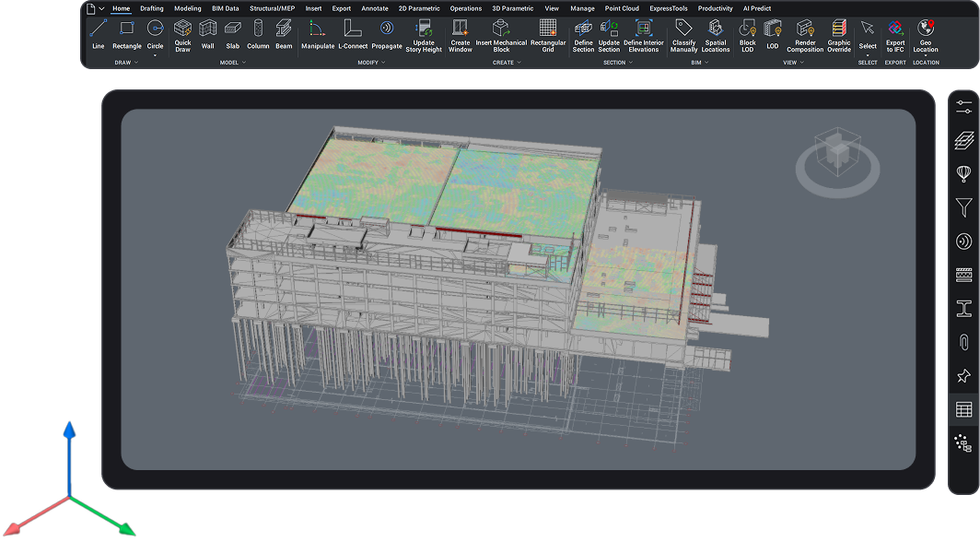Viewport: 980px width, 542px height.
Task: Click the Create Window tool
Action: coord(460,36)
